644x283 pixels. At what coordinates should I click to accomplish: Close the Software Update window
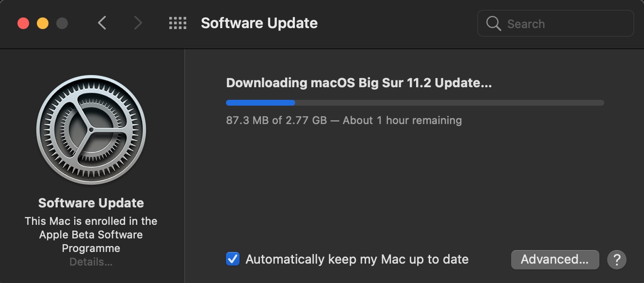[x=23, y=23]
